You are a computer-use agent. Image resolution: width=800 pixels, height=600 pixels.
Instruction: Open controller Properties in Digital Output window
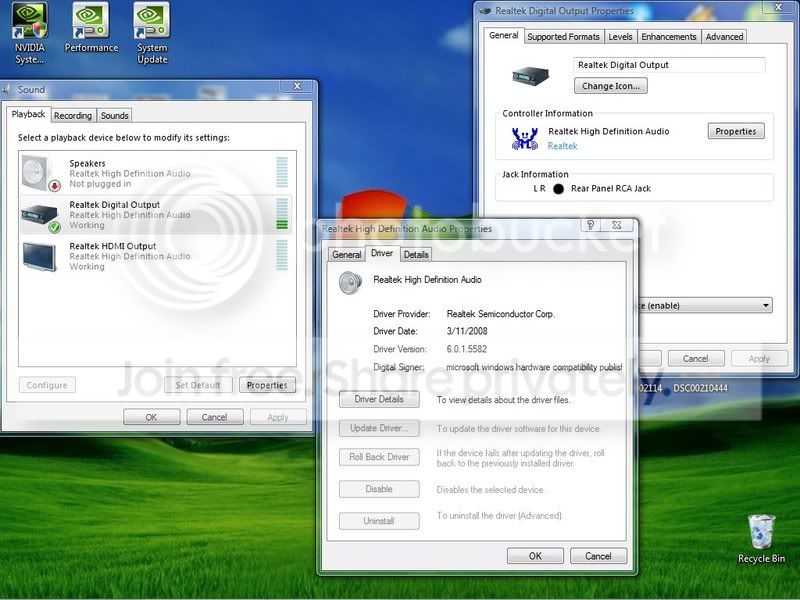(x=736, y=131)
